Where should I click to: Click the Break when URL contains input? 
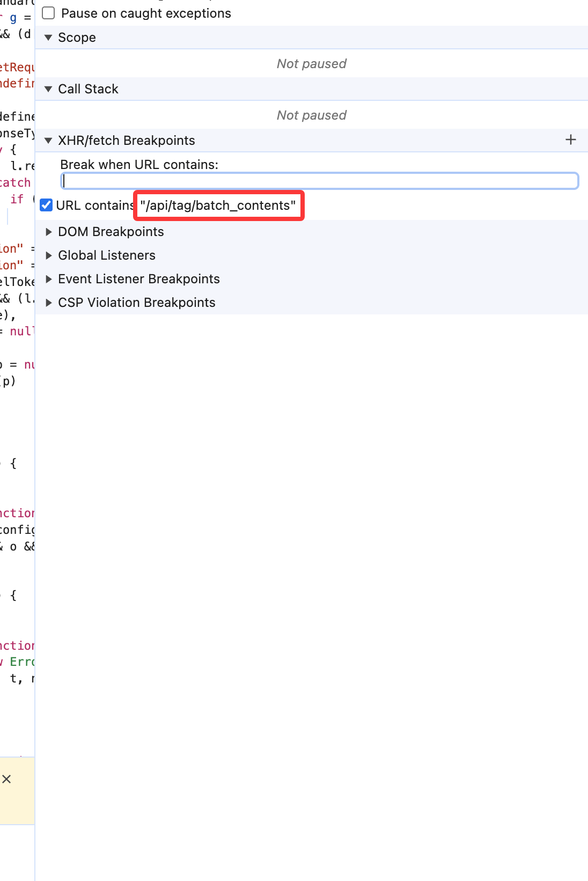pos(320,181)
